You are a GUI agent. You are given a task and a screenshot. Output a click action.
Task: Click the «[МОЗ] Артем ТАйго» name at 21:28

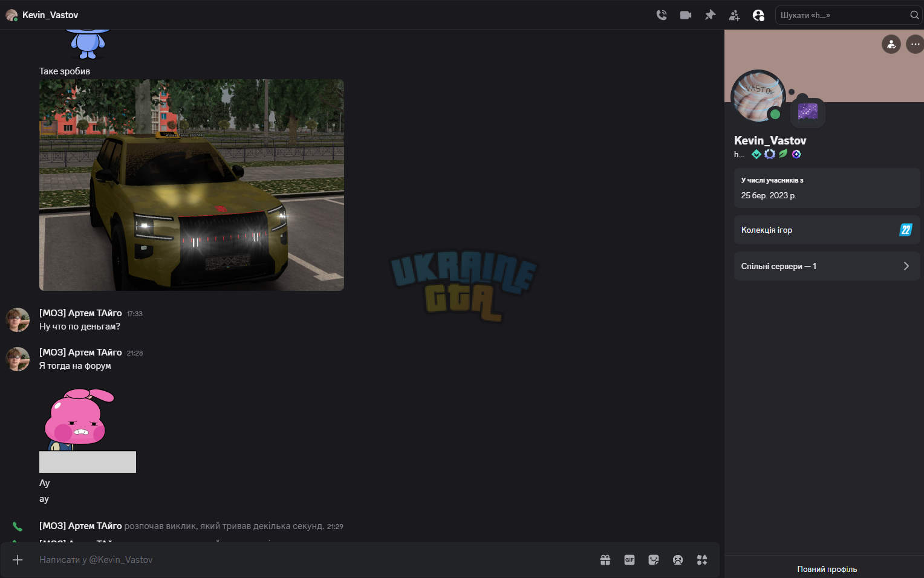(x=80, y=352)
